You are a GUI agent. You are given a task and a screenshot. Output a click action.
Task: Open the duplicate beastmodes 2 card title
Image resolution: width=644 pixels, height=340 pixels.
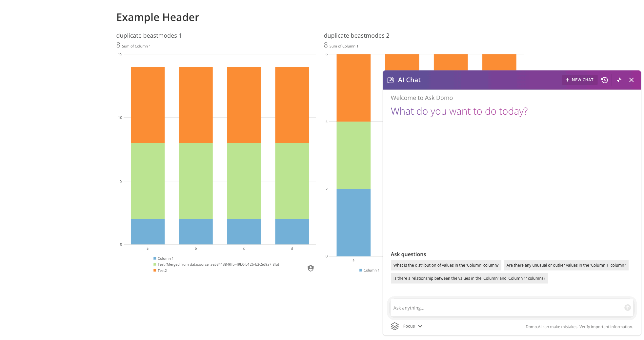356,36
